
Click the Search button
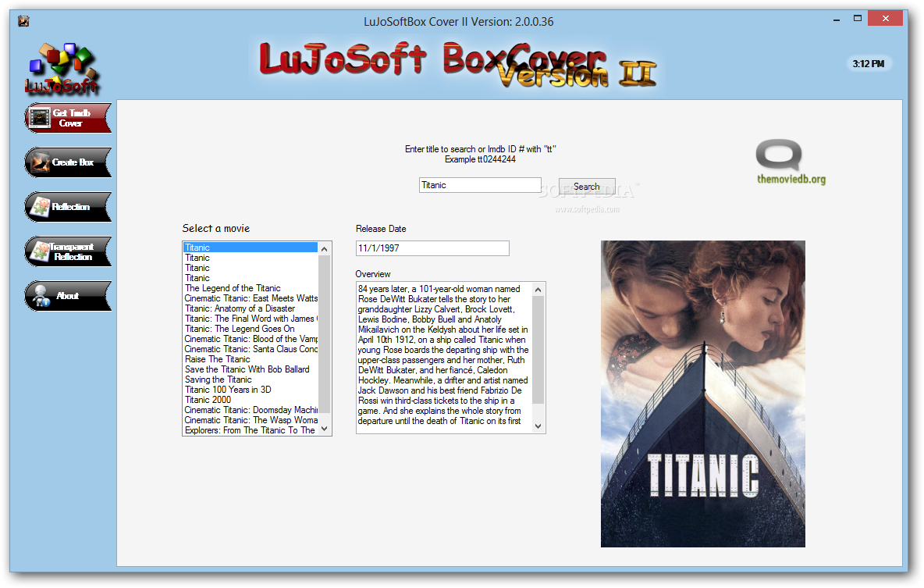point(586,186)
